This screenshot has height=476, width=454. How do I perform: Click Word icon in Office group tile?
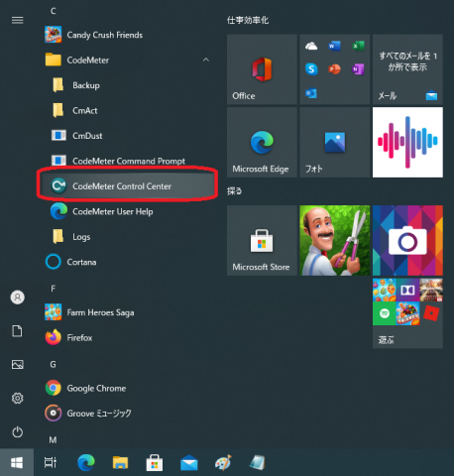tap(334, 46)
